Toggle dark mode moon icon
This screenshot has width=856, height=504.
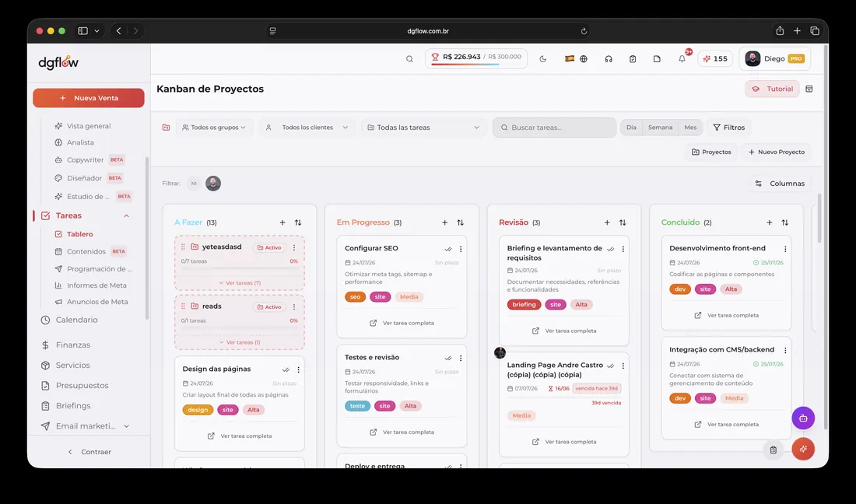tap(542, 59)
